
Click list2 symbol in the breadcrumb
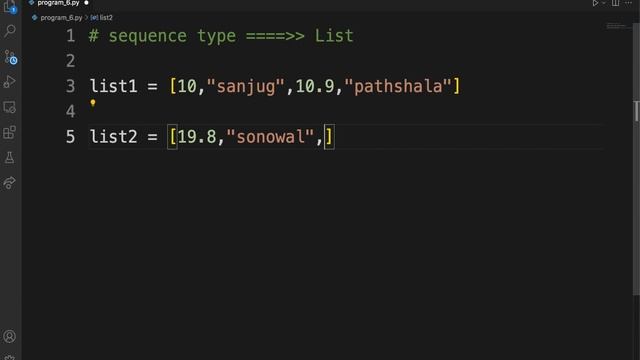pyautogui.click(x=106, y=18)
